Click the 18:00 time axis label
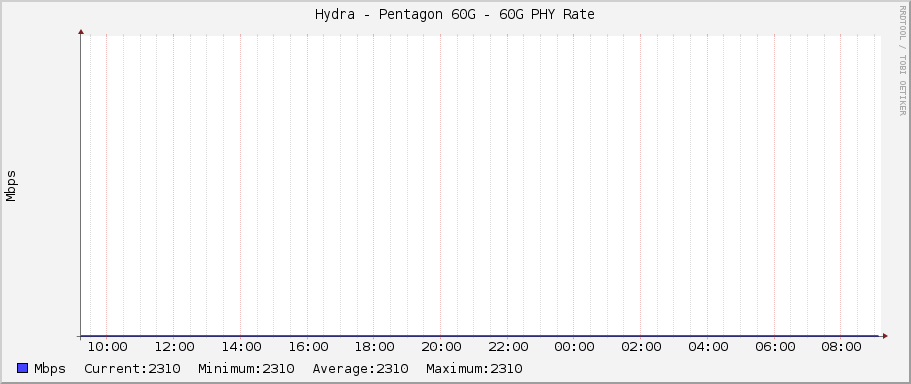911x384 pixels. point(374,347)
